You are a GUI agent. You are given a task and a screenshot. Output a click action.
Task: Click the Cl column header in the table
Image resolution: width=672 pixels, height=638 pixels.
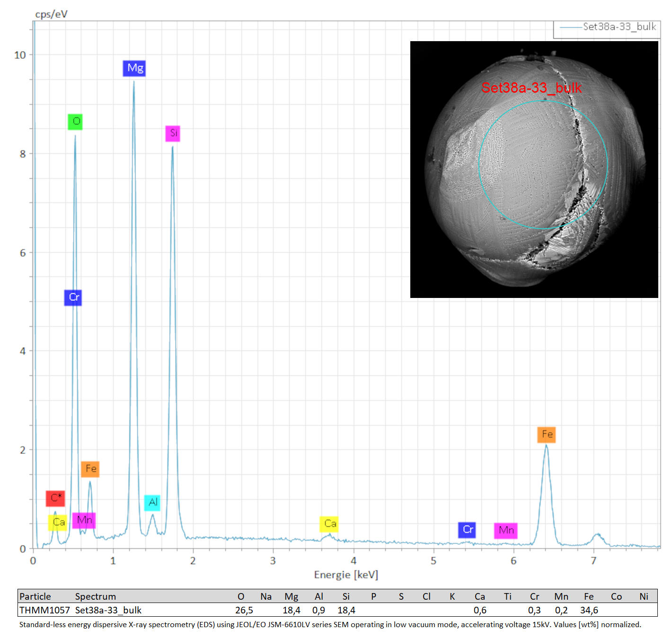tap(426, 596)
